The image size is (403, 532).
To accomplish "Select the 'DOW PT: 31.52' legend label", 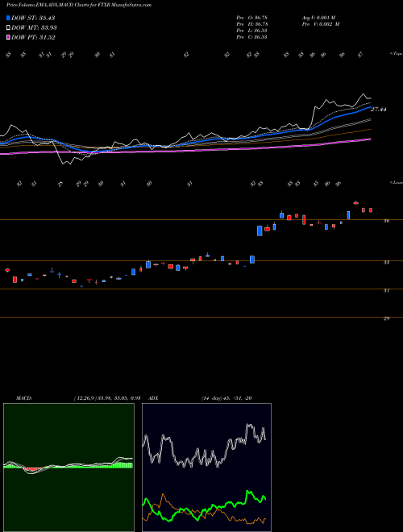I will (33, 38).
